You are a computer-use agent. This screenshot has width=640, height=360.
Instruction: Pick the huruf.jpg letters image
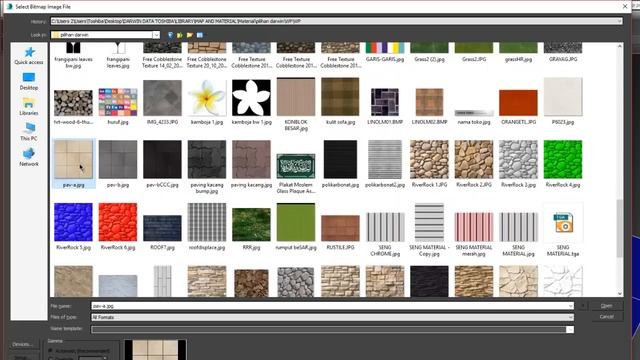(x=118, y=102)
